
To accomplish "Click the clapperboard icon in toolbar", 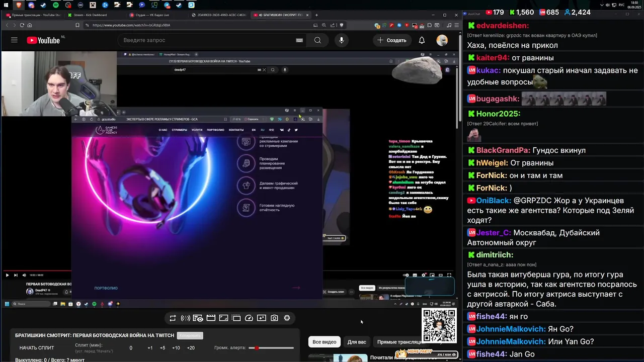I will [211, 318].
